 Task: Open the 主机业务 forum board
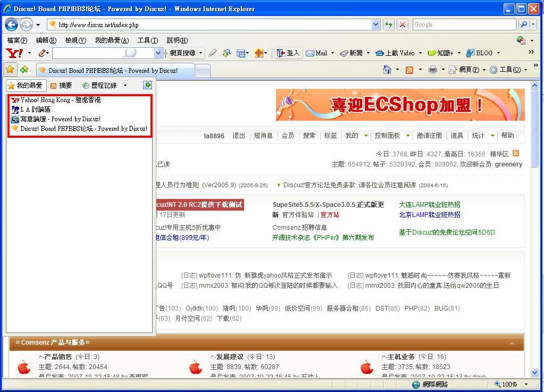401,356
